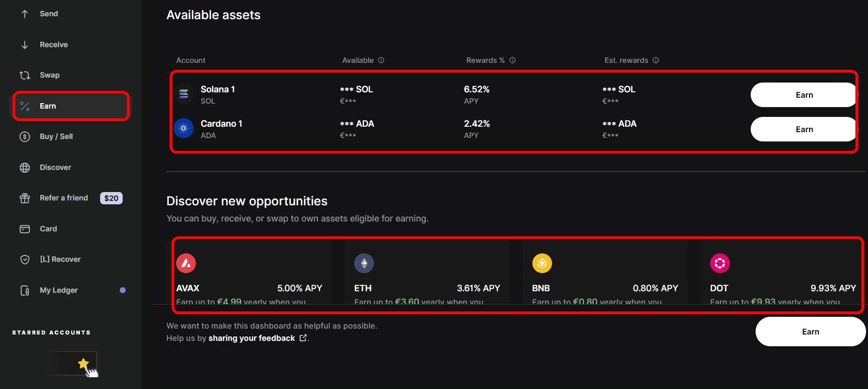Click the Refer a friend gift icon
This screenshot has width=868, height=389.
point(25,198)
